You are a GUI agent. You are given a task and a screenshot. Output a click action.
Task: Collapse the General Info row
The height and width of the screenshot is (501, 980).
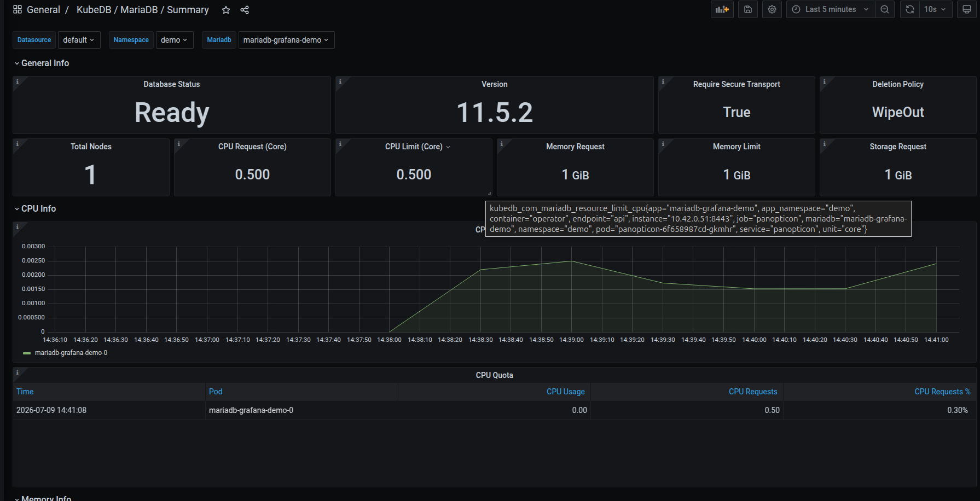click(42, 63)
